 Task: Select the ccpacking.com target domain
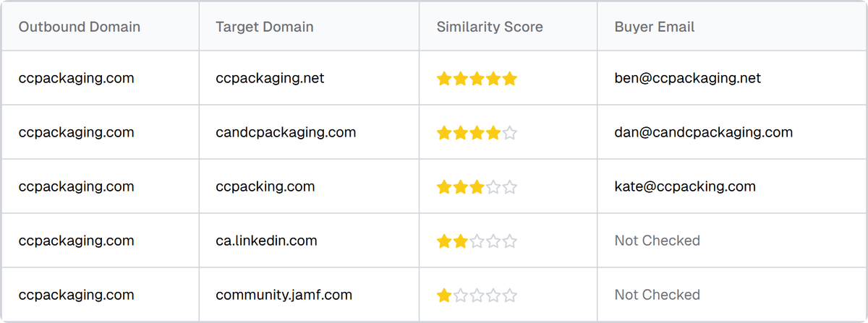coord(265,186)
